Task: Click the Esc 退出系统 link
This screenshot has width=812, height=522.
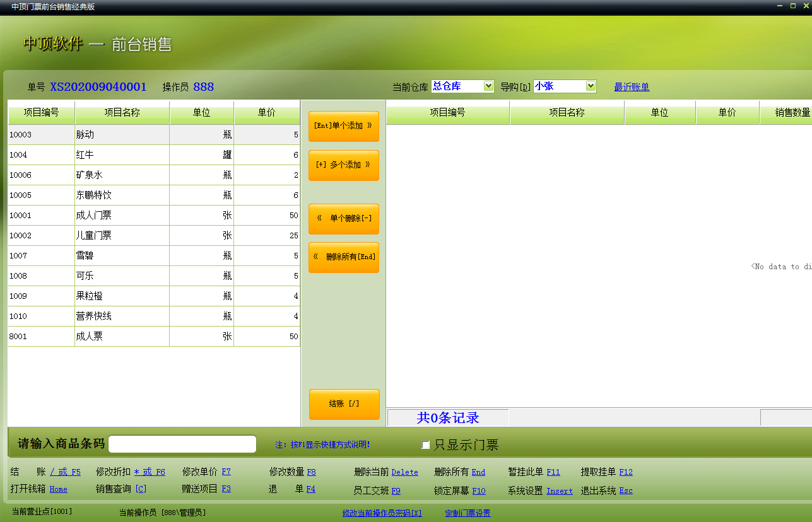Action: [626, 490]
